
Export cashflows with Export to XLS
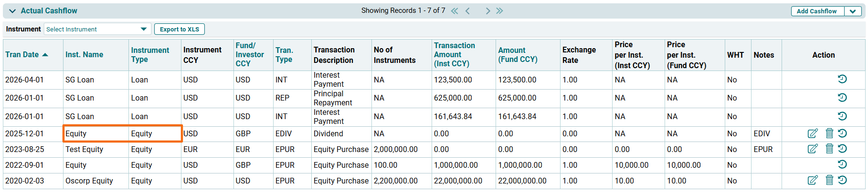click(x=180, y=29)
